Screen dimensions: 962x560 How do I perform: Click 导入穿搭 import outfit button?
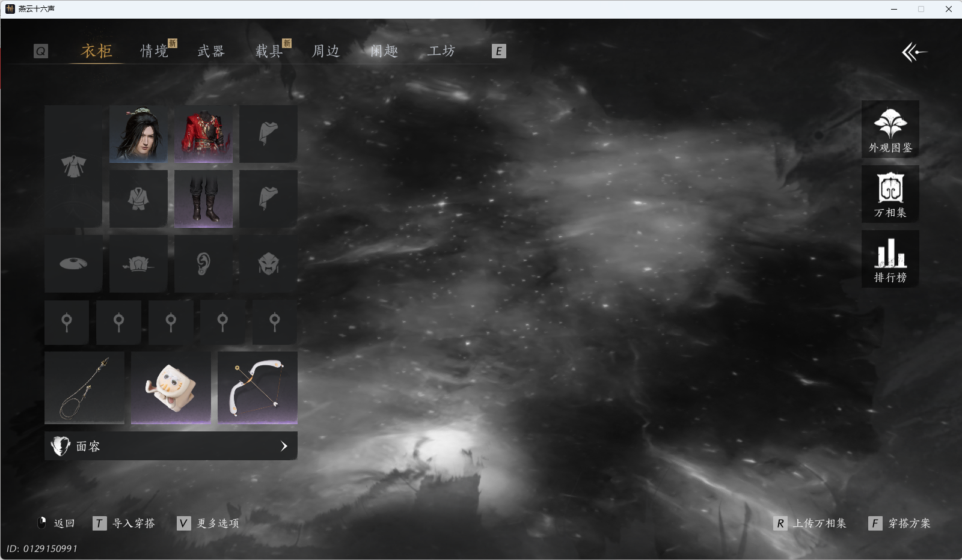[125, 523]
